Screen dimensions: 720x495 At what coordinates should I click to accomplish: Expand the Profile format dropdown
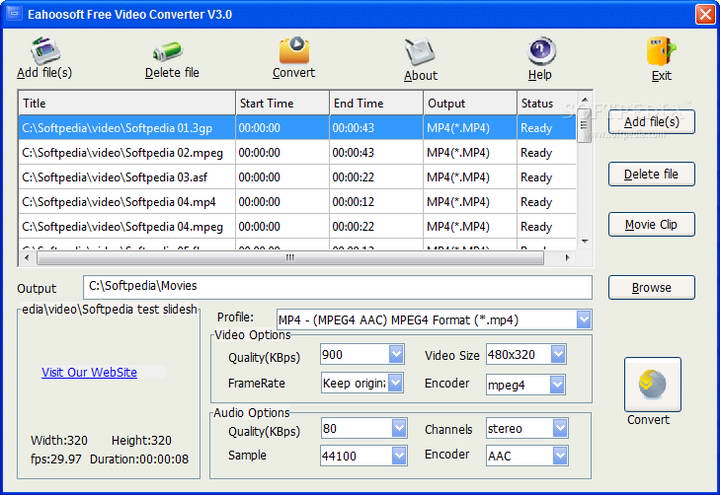[584, 320]
